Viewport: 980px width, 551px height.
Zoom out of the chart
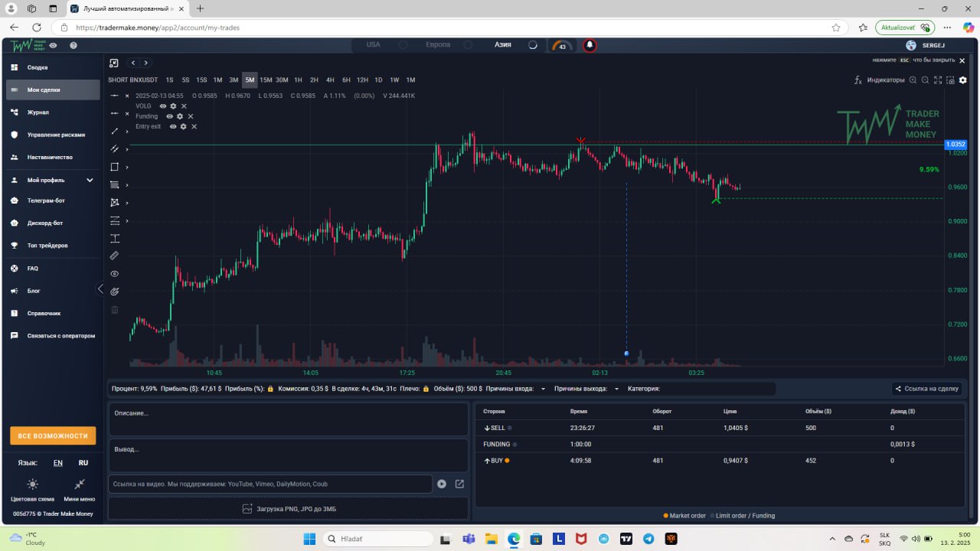coord(925,80)
